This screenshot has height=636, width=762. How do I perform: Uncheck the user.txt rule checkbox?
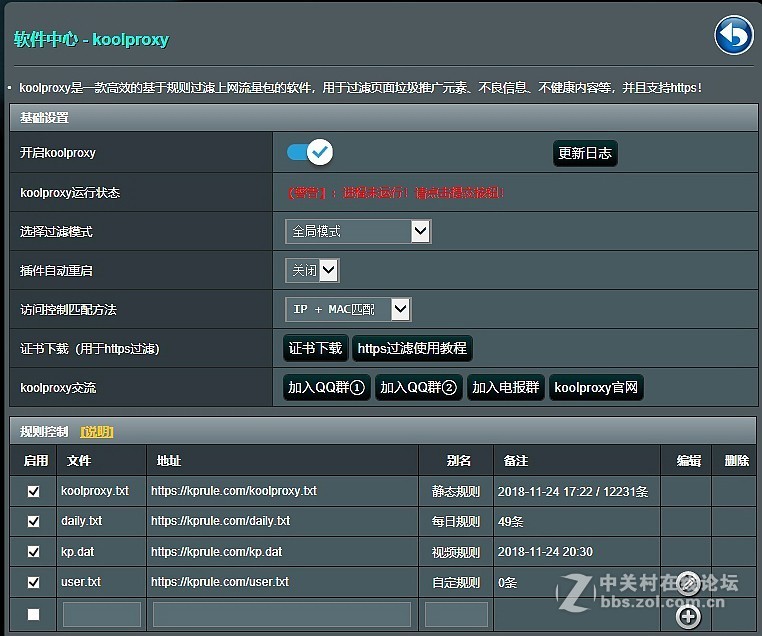(34, 582)
